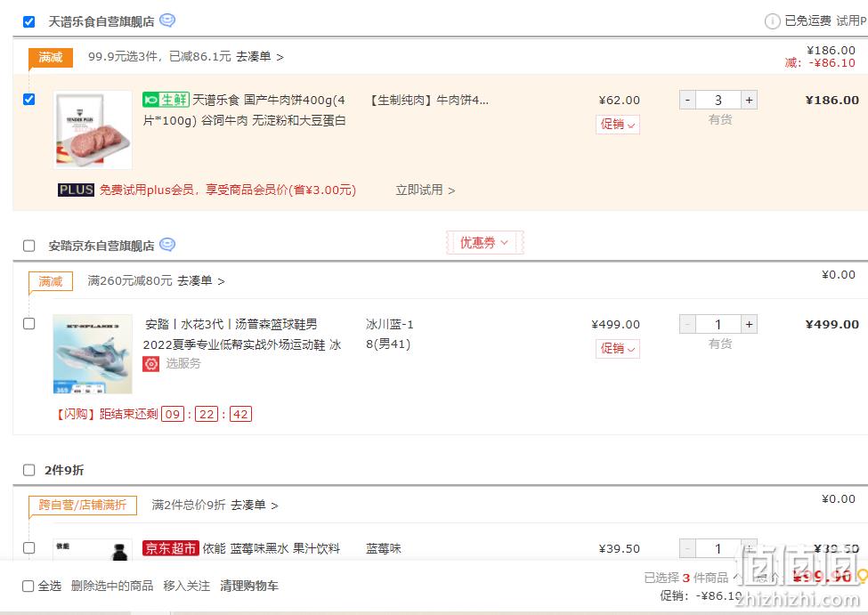868x615 pixels.
Task: Click 已选择 3 件商品 summary
Action: [x=685, y=578]
